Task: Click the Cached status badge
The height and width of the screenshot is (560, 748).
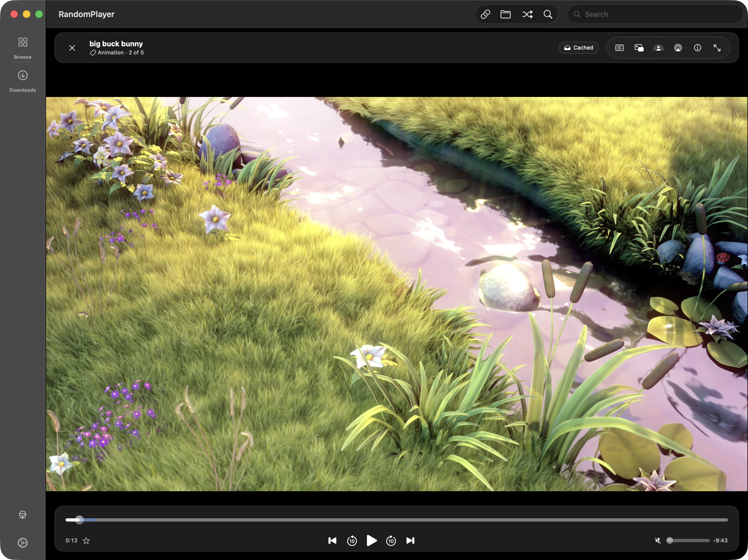Action: (579, 48)
